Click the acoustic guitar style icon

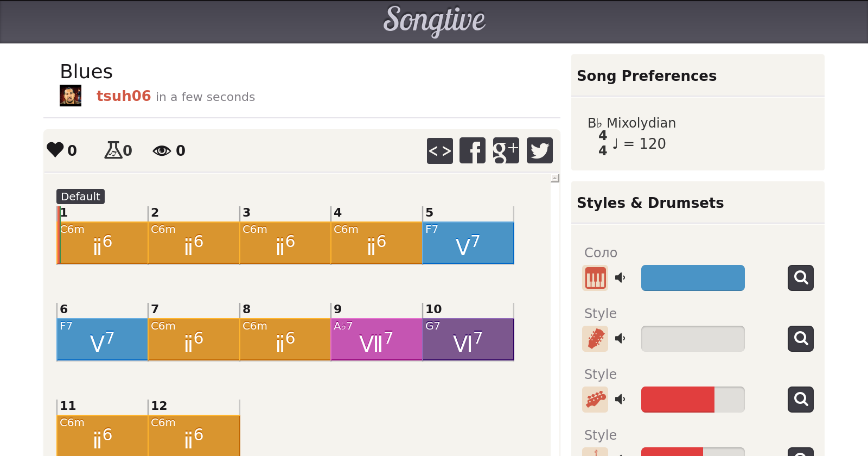pyautogui.click(x=595, y=339)
